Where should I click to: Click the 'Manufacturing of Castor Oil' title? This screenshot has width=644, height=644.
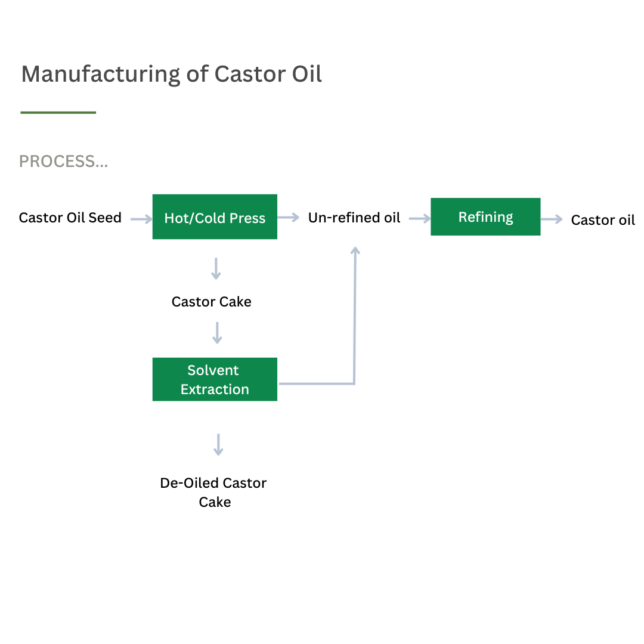tap(171, 75)
